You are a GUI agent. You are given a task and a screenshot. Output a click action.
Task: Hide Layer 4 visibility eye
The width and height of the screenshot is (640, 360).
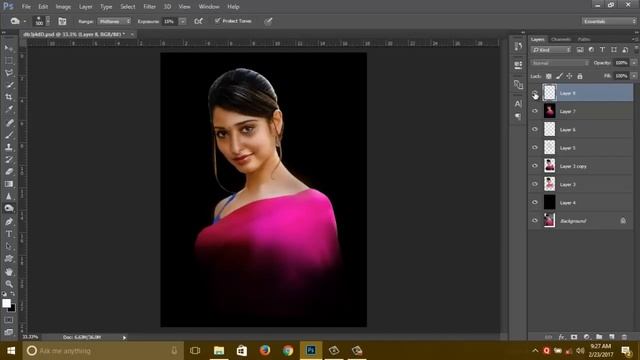(x=535, y=202)
